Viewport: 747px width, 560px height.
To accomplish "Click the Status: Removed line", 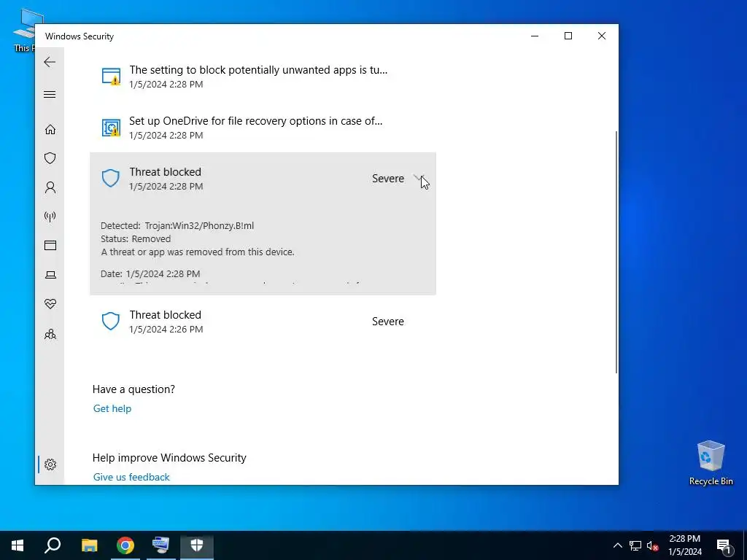I will [136, 239].
